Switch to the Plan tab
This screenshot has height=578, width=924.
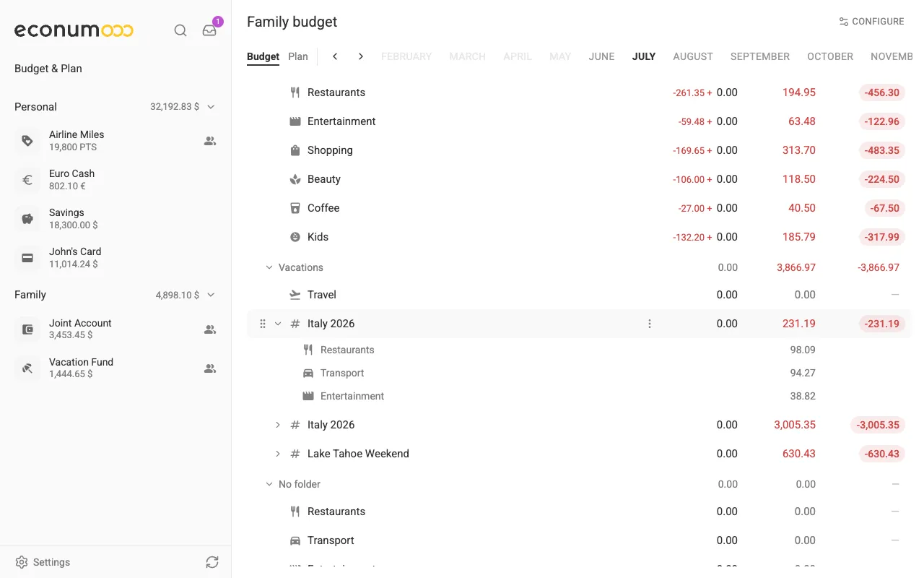pos(298,56)
